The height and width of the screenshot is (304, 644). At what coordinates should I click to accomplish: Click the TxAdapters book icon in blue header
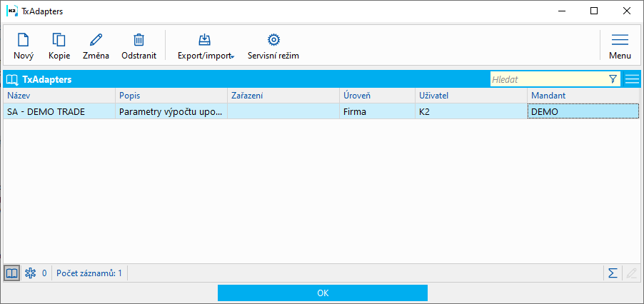(x=11, y=79)
